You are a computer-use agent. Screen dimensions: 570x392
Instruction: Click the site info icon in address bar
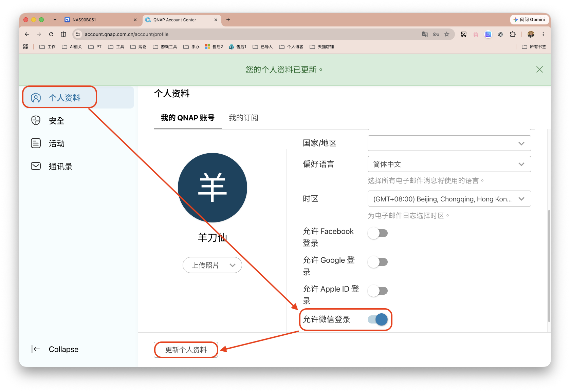(x=78, y=34)
